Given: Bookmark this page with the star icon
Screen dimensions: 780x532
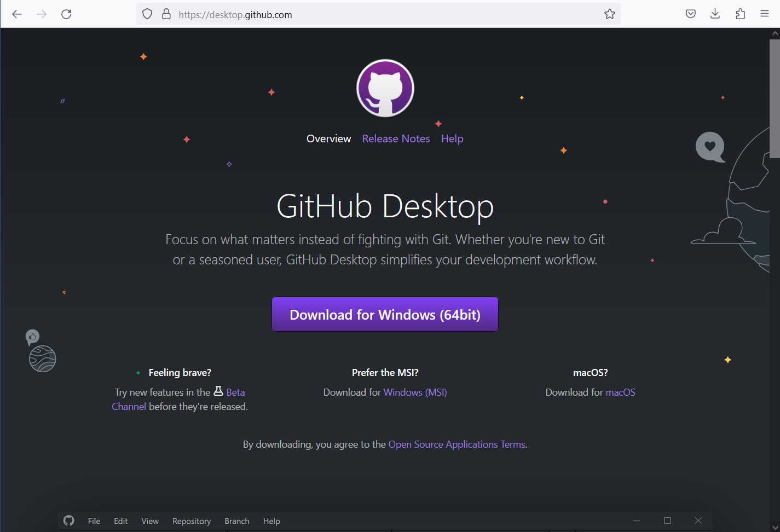Looking at the screenshot, I should click(609, 14).
